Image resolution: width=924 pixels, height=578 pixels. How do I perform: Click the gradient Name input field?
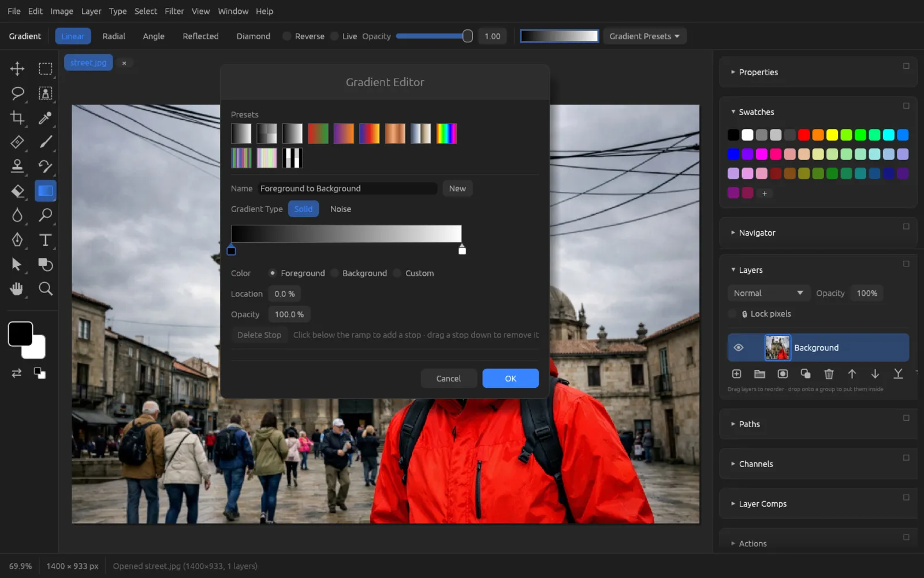coord(347,188)
